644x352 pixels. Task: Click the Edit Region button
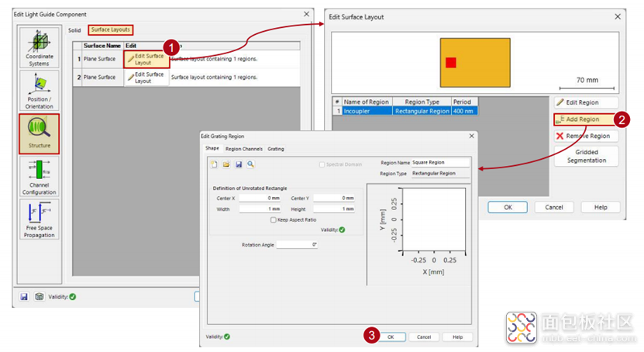pos(586,102)
